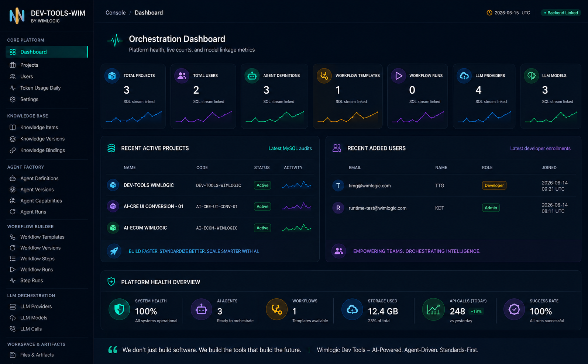Viewport: 588px width, 364px height.
Task: Click the API Calls chart icon
Action: (x=433, y=309)
